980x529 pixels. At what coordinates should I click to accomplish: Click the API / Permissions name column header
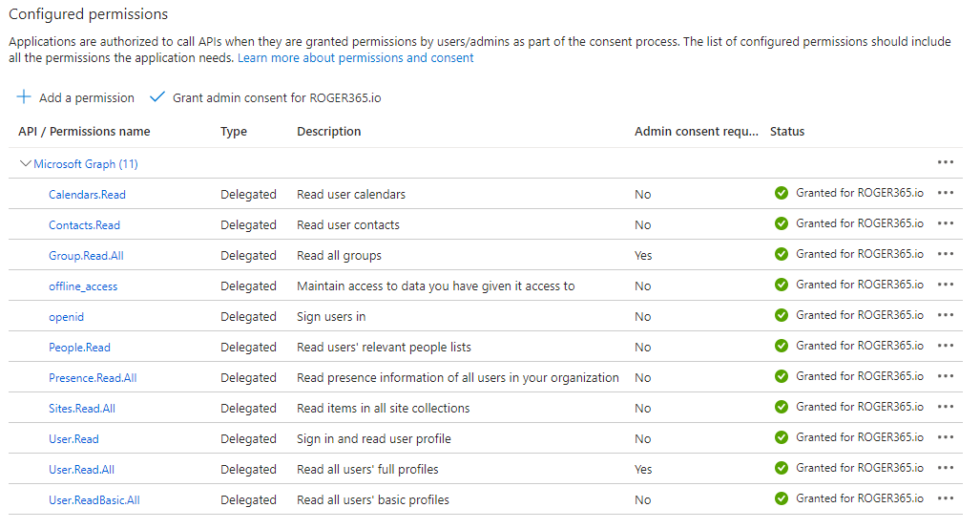[x=84, y=132]
